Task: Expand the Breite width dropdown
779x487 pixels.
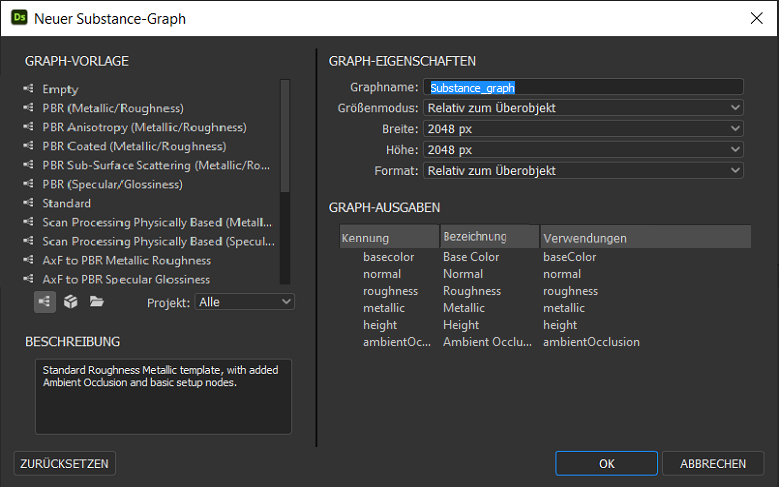Action: coord(583,129)
